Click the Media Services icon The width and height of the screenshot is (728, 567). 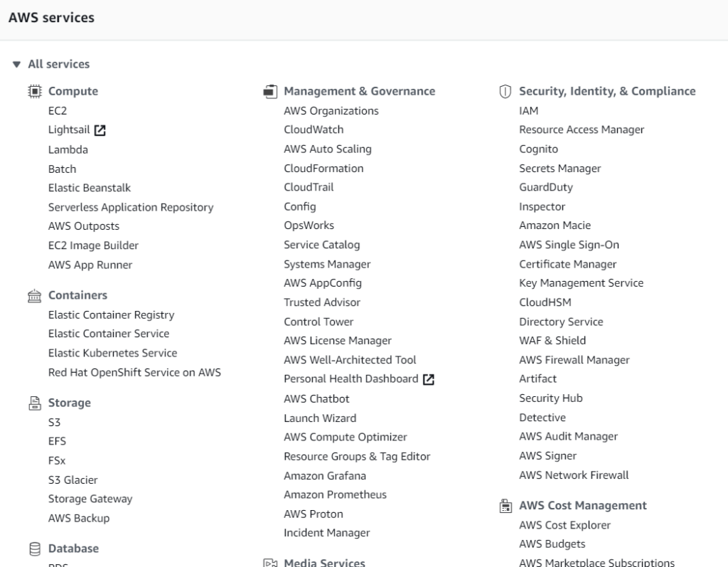(x=270, y=563)
